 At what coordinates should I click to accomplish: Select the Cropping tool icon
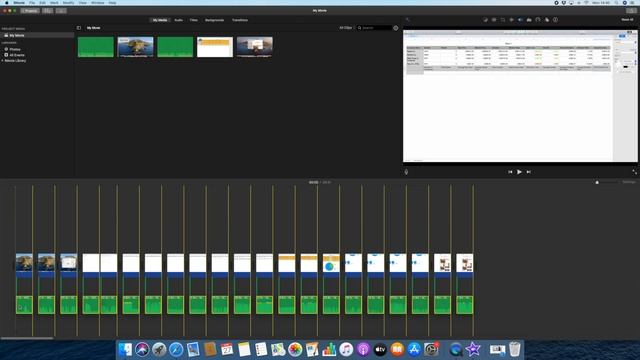point(503,20)
